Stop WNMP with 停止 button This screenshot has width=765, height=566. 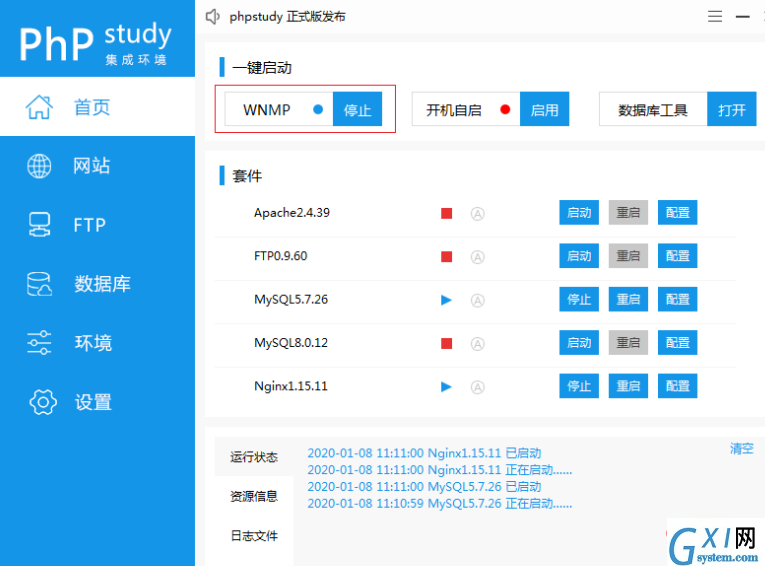[x=357, y=109]
